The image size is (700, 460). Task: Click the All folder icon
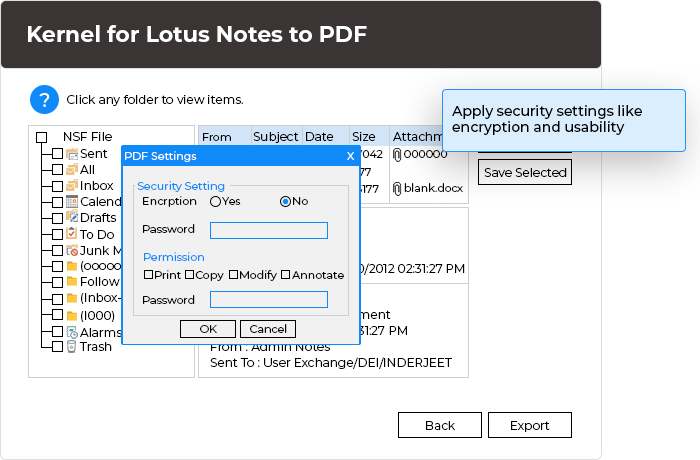tap(72, 170)
